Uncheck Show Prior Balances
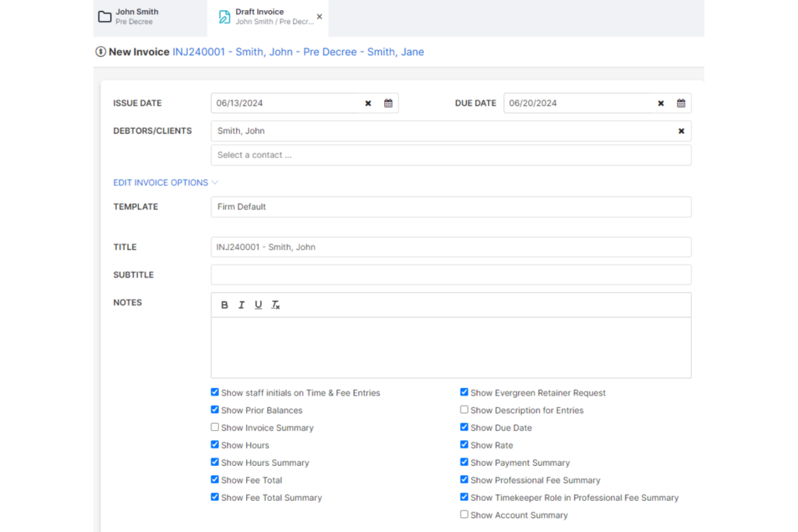 [x=215, y=410]
